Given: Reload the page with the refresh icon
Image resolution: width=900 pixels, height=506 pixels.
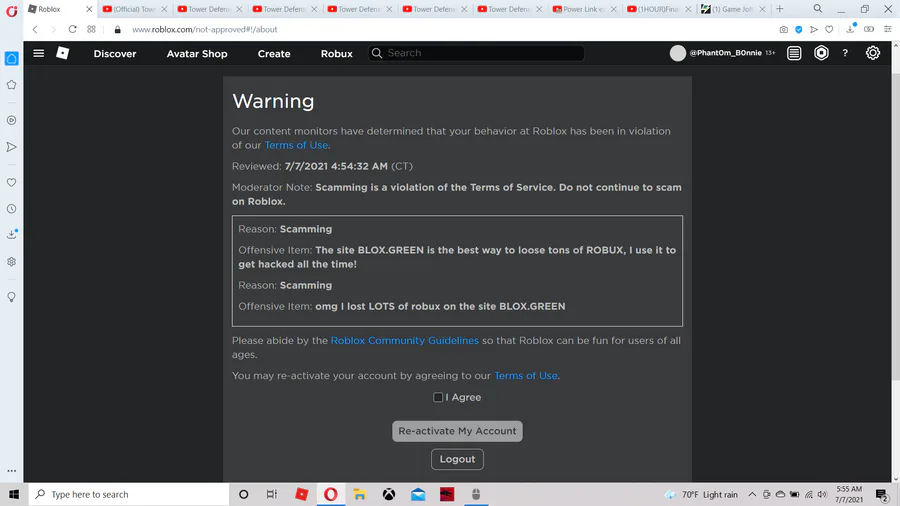Looking at the screenshot, I should [72, 29].
